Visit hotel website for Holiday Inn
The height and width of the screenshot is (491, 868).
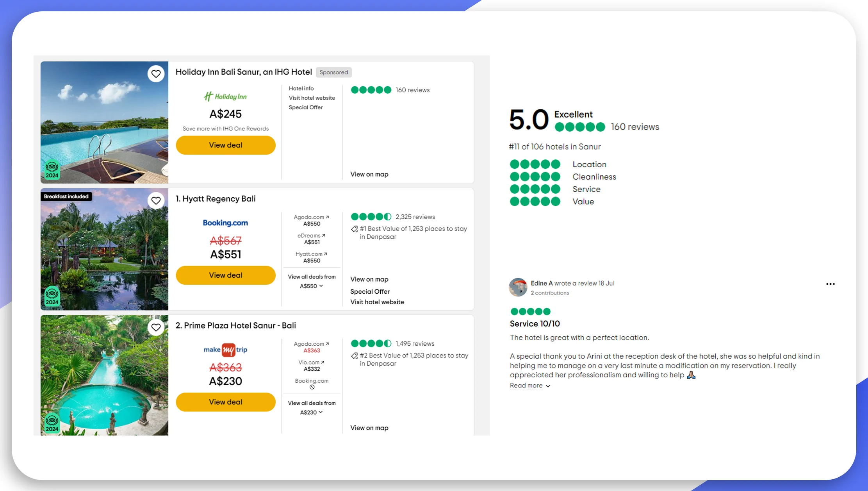click(x=312, y=98)
